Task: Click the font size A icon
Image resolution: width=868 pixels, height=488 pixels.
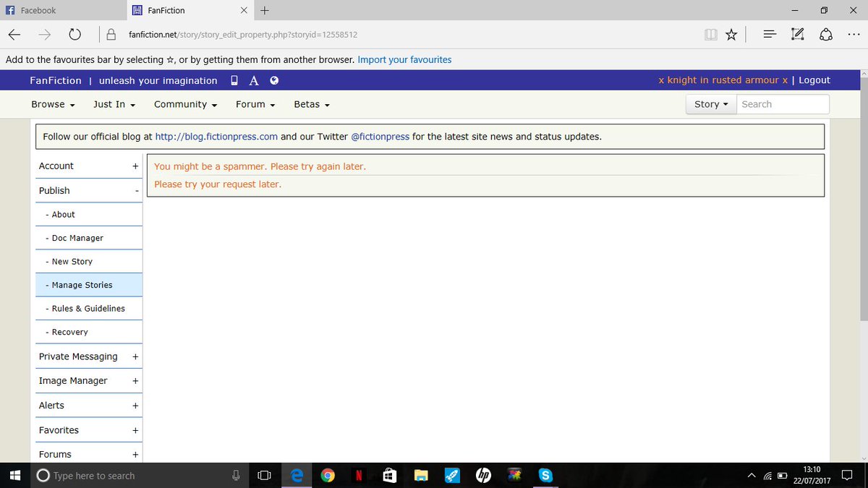Action: (254, 81)
